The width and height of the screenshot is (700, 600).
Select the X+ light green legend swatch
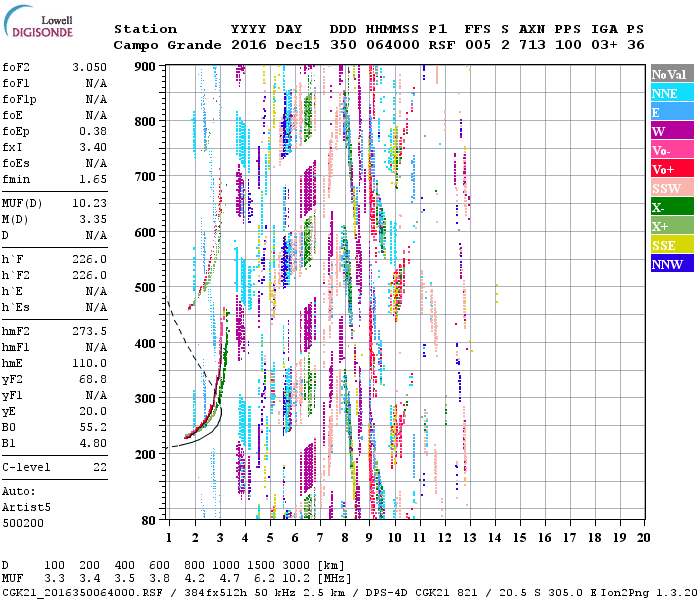[672, 225]
